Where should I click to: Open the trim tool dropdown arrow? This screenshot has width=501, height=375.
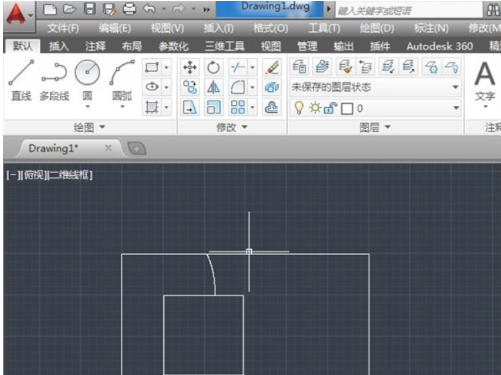(x=252, y=68)
